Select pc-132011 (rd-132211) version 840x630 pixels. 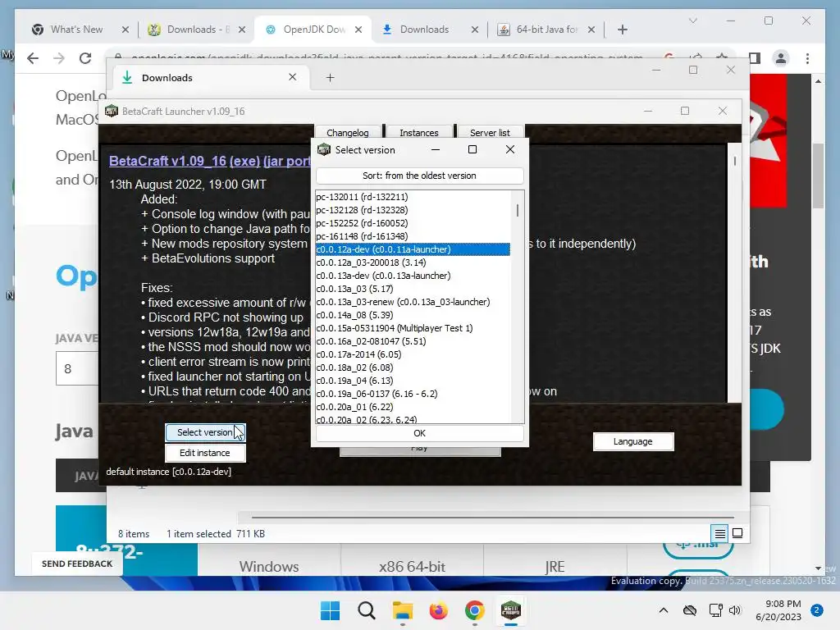(x=413, y=197)
